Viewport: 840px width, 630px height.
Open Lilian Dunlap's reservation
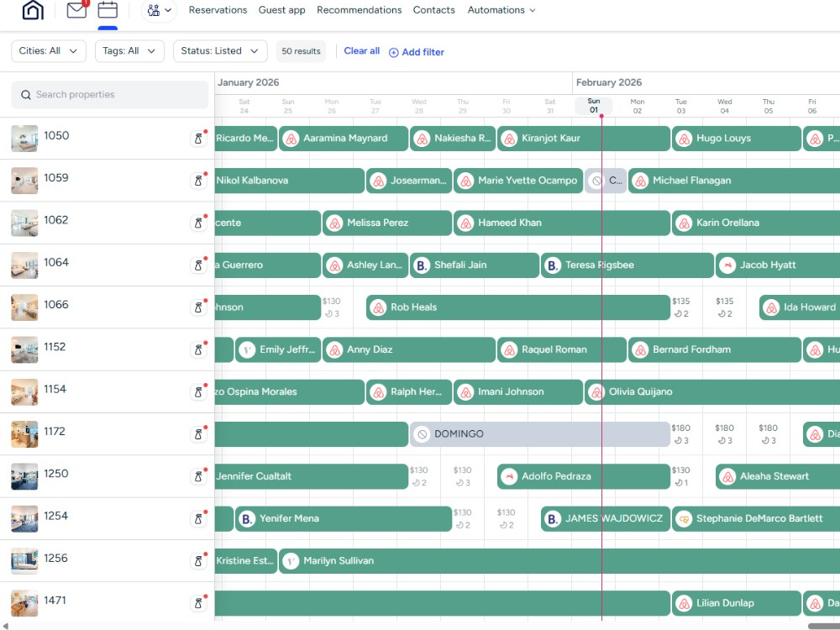tap(736, 604)
